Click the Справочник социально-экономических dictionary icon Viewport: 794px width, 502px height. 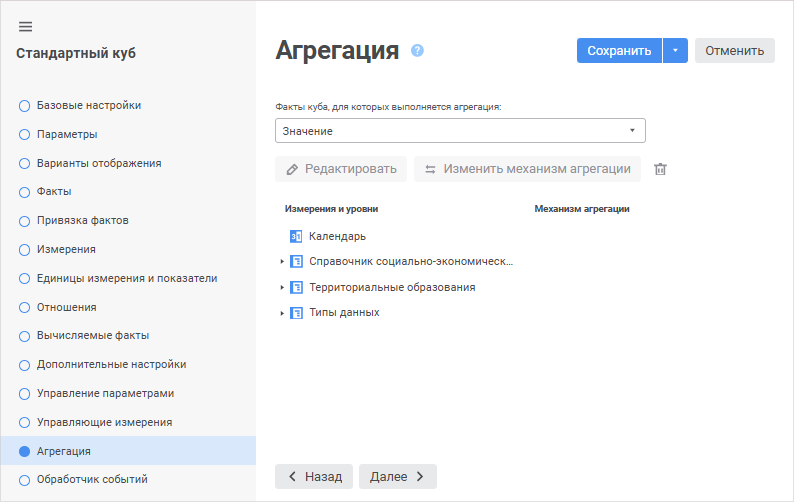click(296, 262)
